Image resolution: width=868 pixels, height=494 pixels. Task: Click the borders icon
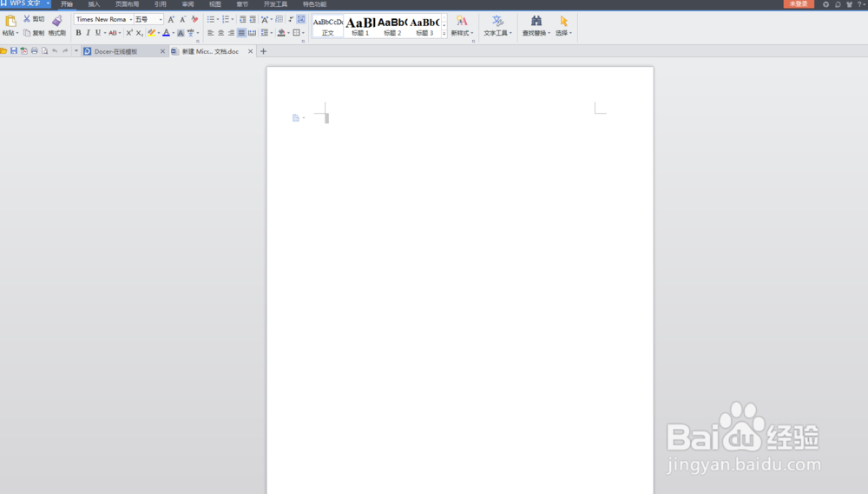[296, 33]
